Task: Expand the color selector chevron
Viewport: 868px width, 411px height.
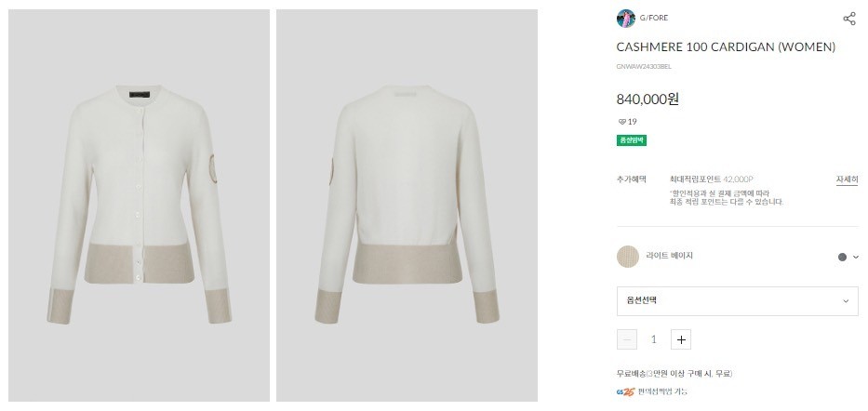Action: coord(855,257)
